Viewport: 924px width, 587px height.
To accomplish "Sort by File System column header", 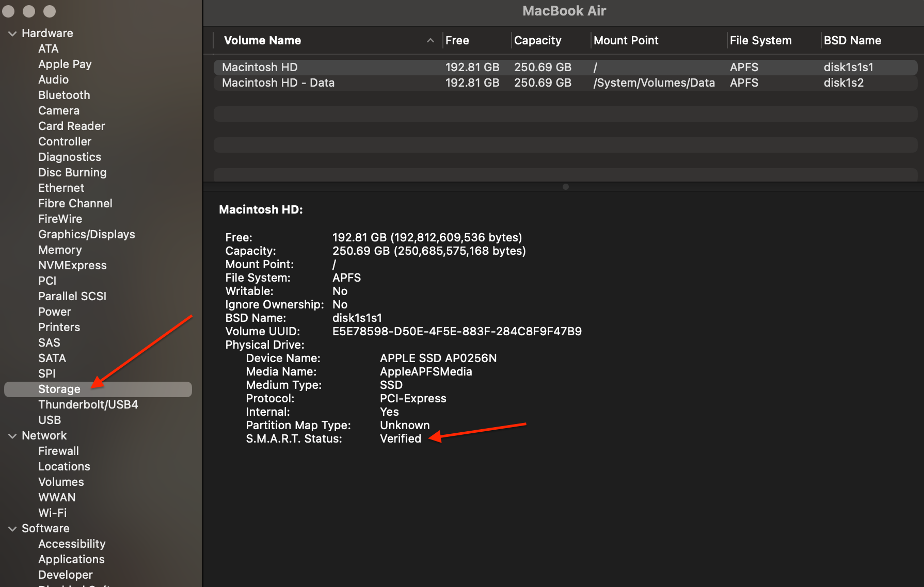I will coord(760,40).
